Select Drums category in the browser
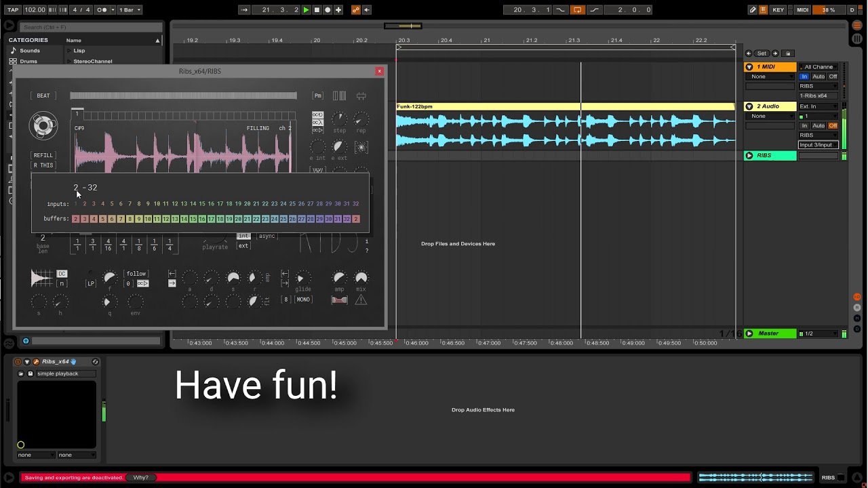The image size is (868, 488). 28,61
